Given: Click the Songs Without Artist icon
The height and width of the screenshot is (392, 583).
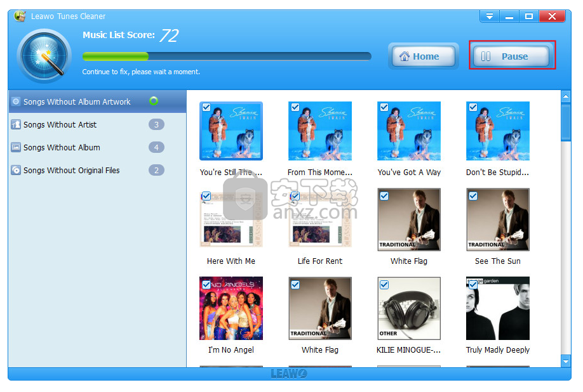Looking at the screenshot, I should [x=16, y=124].
